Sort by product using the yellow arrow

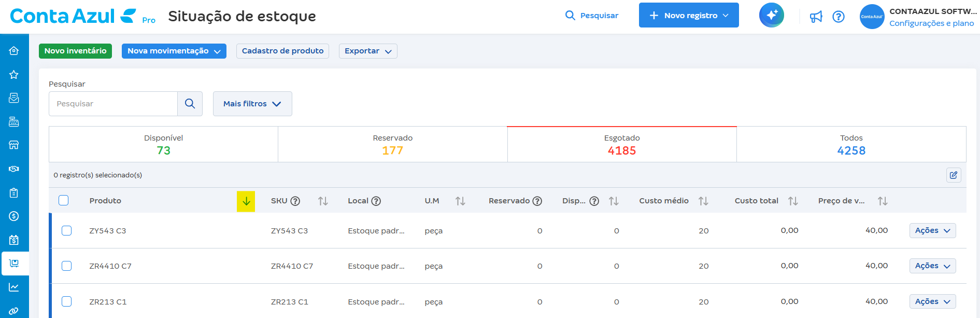tap(246, 201)
